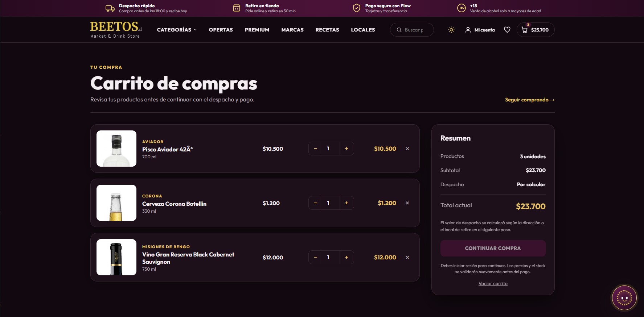The image size is (644, 317).
Task: Increase quantity of Pisco Aviador
Action: tap(346, 149)
